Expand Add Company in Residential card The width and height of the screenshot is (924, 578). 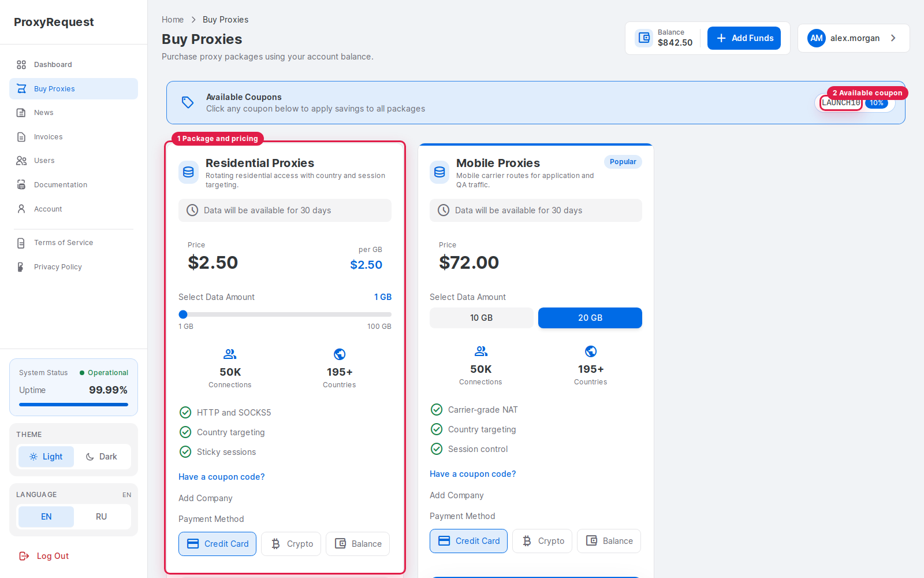point(206,498)
